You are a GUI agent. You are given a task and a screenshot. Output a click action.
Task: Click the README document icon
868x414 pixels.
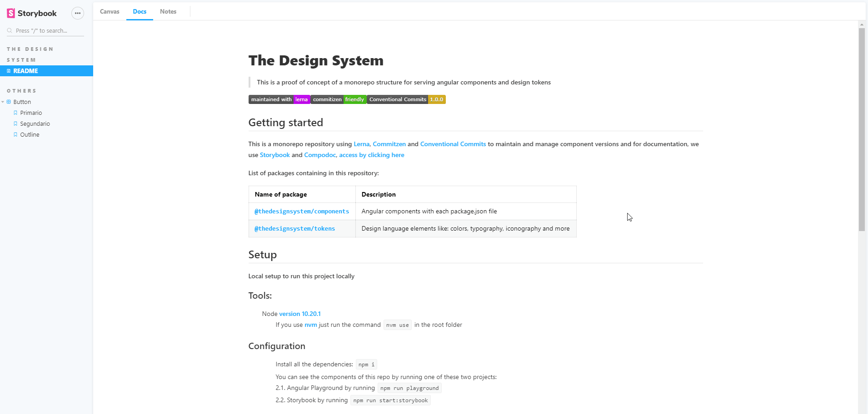tap(9, 71)
